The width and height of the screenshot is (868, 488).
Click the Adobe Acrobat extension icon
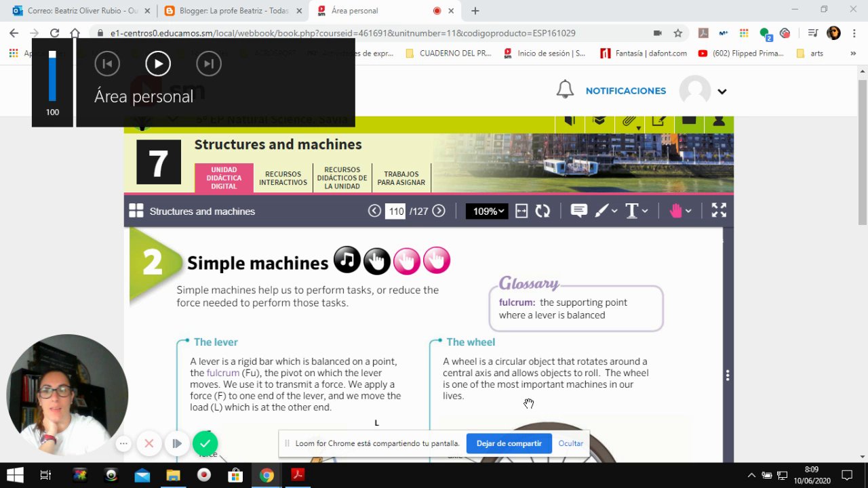(703, 33)
